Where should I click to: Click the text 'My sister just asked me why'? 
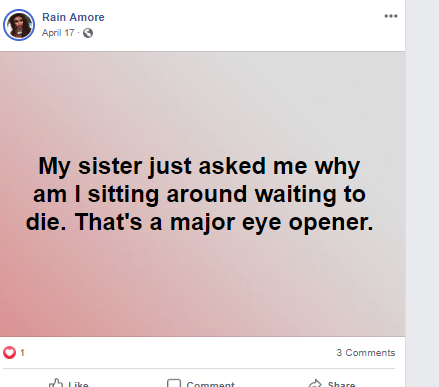(199, 166)
